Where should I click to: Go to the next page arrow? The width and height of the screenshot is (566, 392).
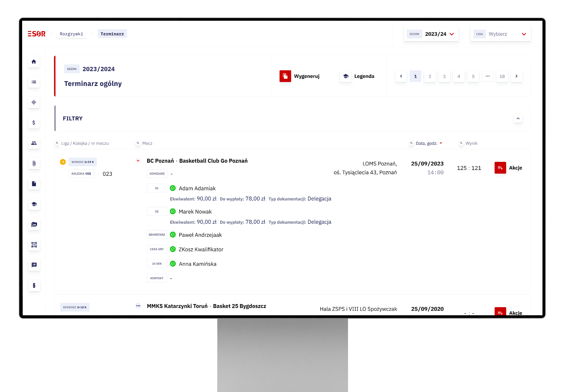click(516, 76)
